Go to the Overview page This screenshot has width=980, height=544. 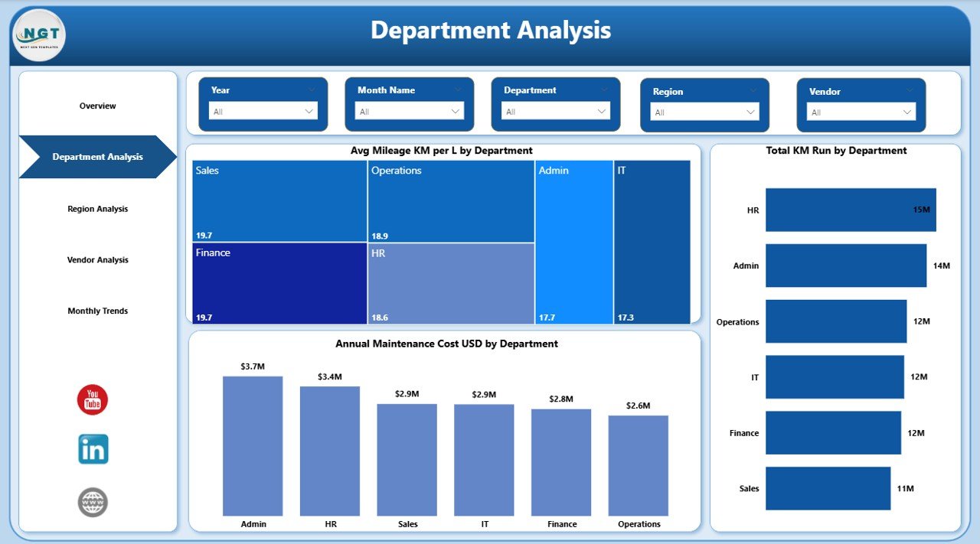click(x=97, y=106)
